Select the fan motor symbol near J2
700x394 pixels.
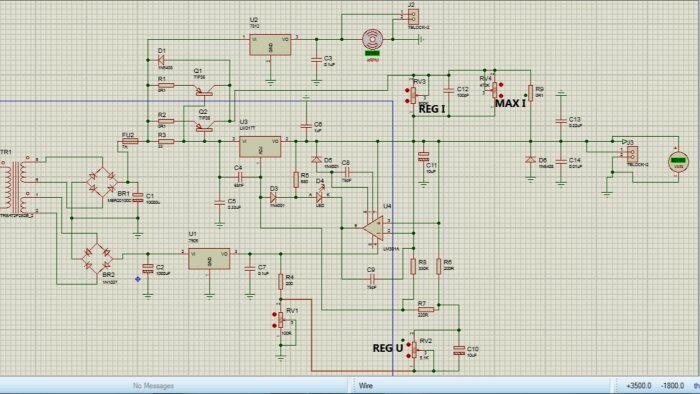click(x=372, y=40)
